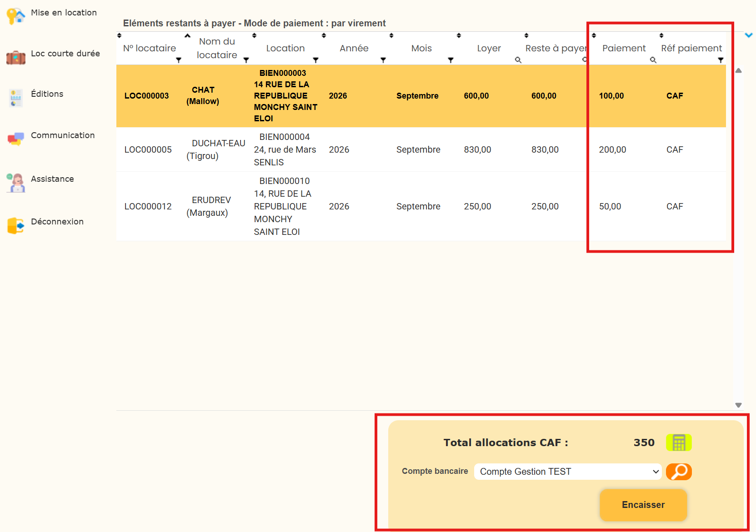Click the Nom du locataire column header
The height and width of the screenshot is (532, 756).
coord(217,48)
